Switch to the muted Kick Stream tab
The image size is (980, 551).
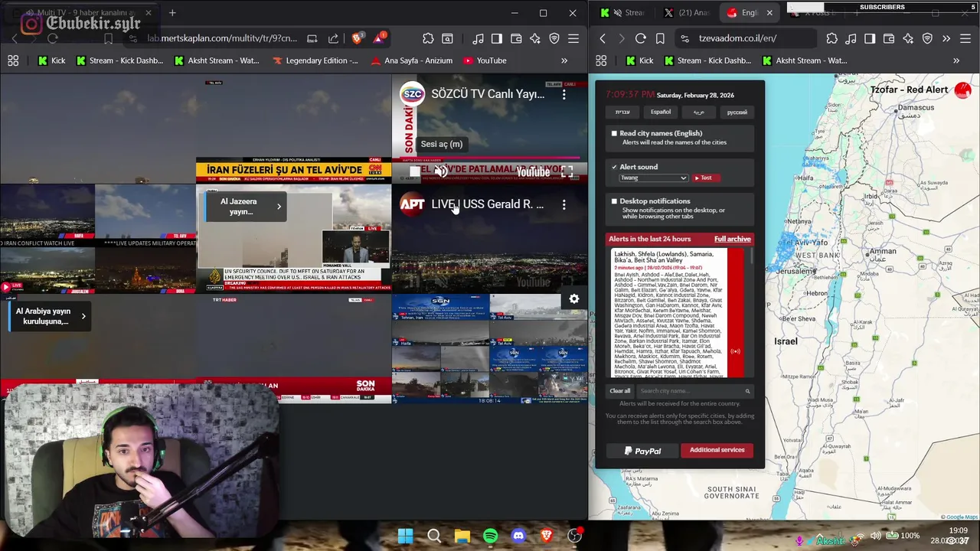[x=623, y=12]
